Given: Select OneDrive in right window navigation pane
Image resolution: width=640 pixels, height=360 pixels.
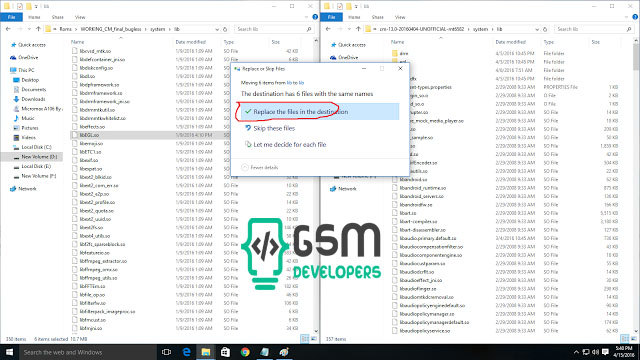Looking at the screenshot, I should click(x=348, y=58).
